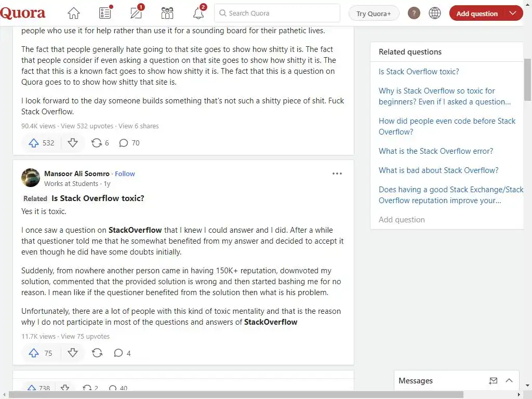Click View 6 shares
The image size is (532, 399).
click(x=138, y=126)
